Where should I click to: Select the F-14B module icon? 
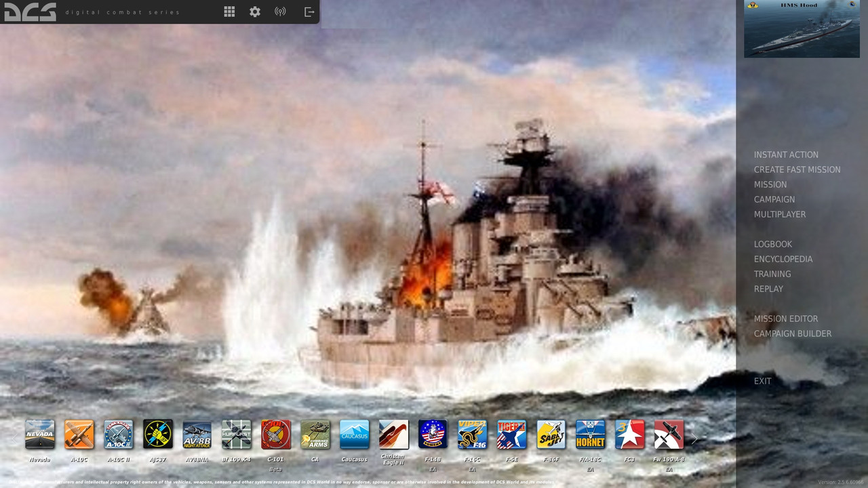pyautogui.click(x=433, y=434)
